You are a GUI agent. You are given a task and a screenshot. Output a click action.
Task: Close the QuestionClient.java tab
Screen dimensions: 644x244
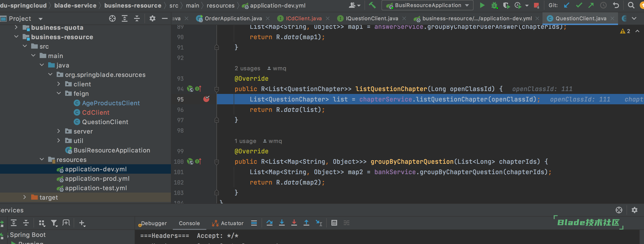point(612,18)
